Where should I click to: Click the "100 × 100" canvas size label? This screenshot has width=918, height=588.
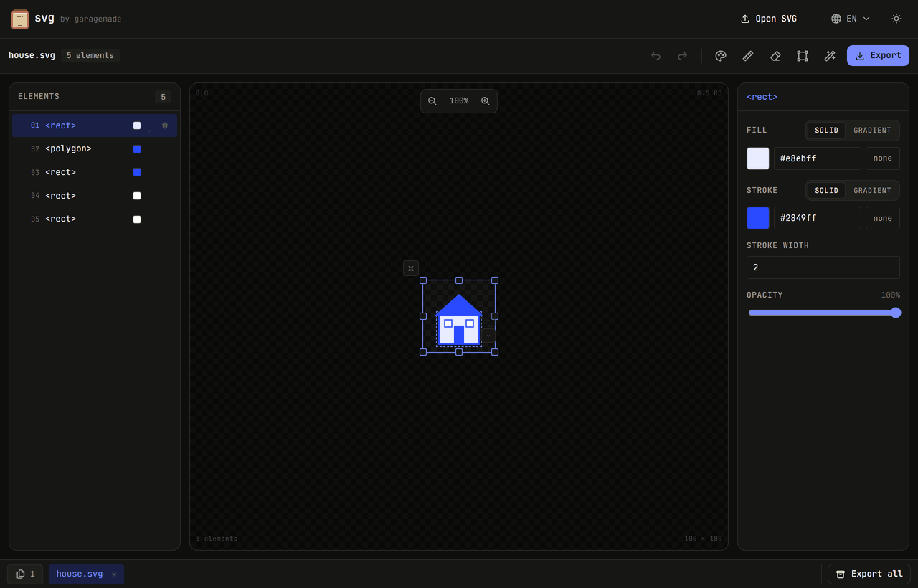click(703, 539)
